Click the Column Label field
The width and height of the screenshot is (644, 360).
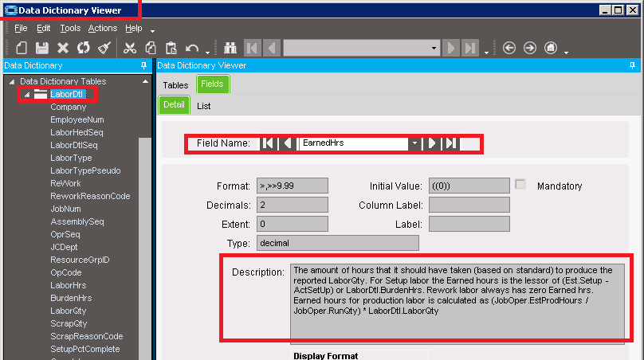[469, 205]
